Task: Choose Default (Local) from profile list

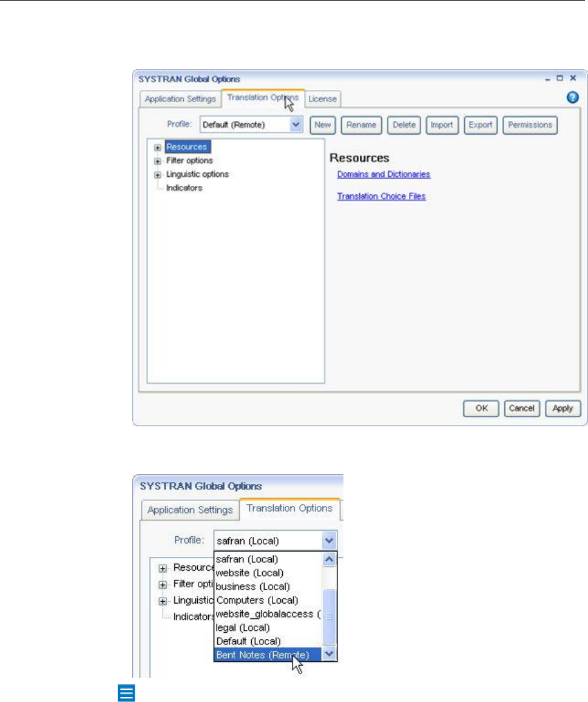Action: (x=268, y=641)
